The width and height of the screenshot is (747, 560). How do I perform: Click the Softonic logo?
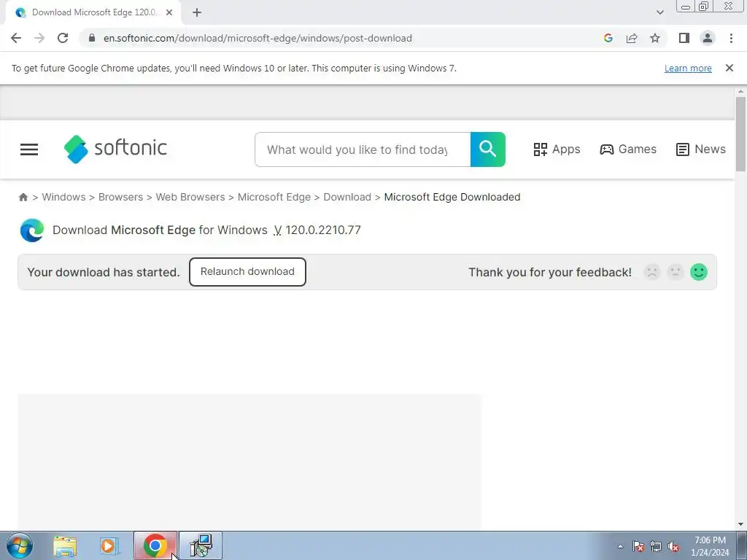click(x=115, y=149)
